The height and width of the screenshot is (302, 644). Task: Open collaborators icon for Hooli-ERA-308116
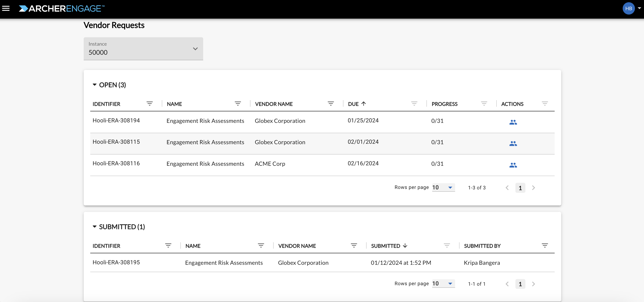pos(513,165)
